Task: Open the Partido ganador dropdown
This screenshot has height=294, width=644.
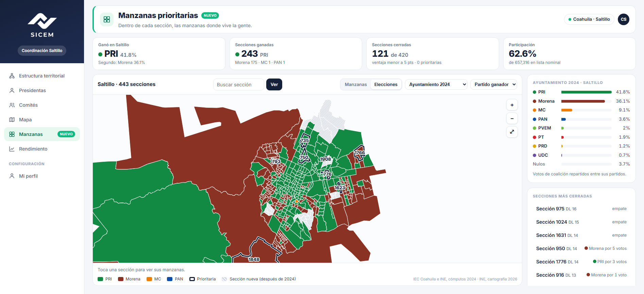Action: (x=493, y=84)
